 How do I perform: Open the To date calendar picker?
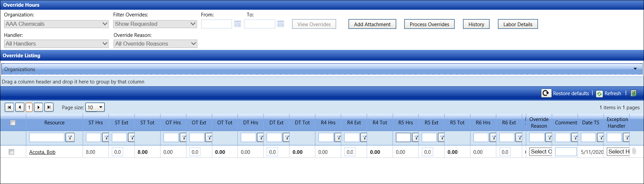(280, 24)
